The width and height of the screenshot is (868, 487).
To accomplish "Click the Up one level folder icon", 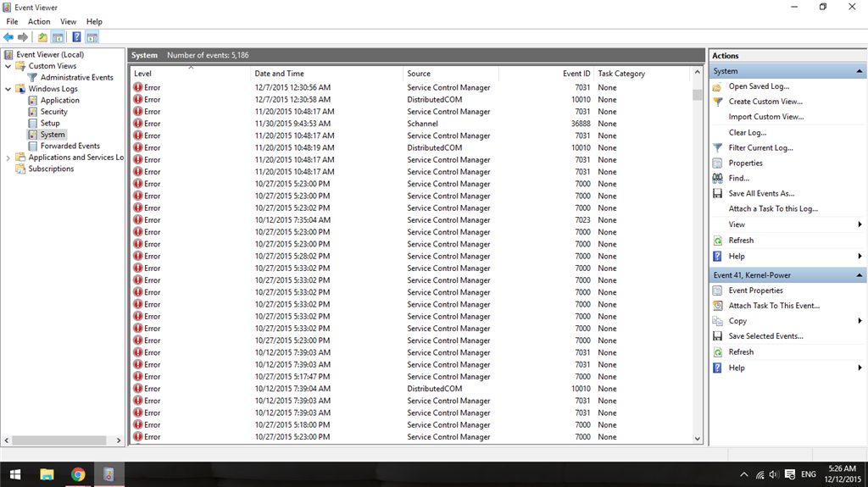I will [42, 37].
